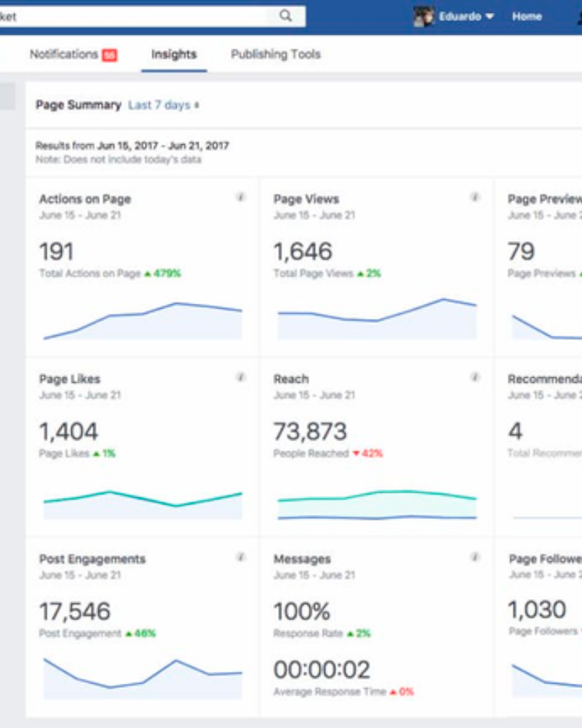
Task: Open the Publishing Tools tab
Action: (276, 55)
